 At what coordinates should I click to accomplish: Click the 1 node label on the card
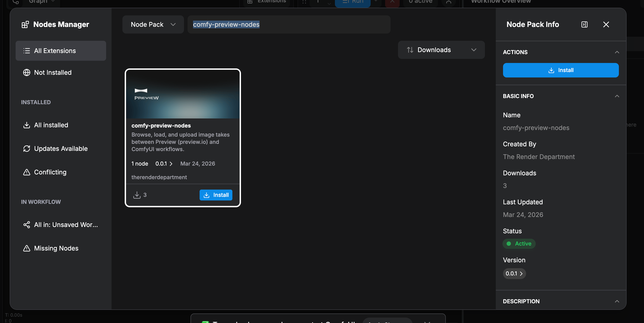pyautogui.click(x=140, y=164)
